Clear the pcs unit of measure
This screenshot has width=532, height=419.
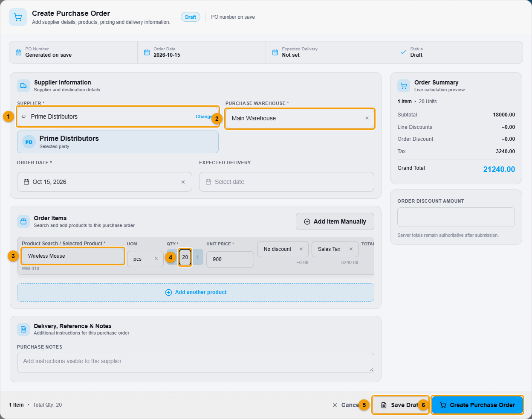tap(156, 259)
